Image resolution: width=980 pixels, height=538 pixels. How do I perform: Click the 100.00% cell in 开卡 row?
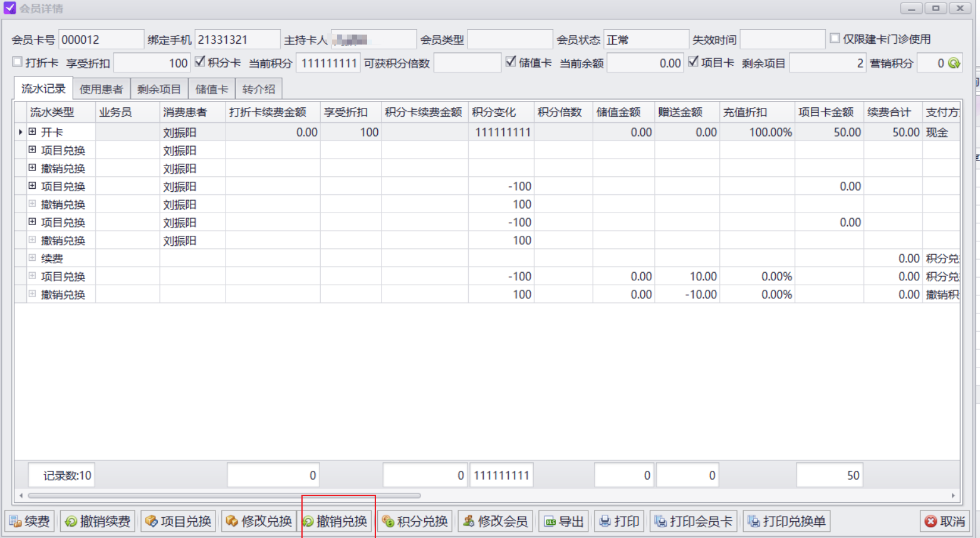pyautogui.click(x=757, y=132)
